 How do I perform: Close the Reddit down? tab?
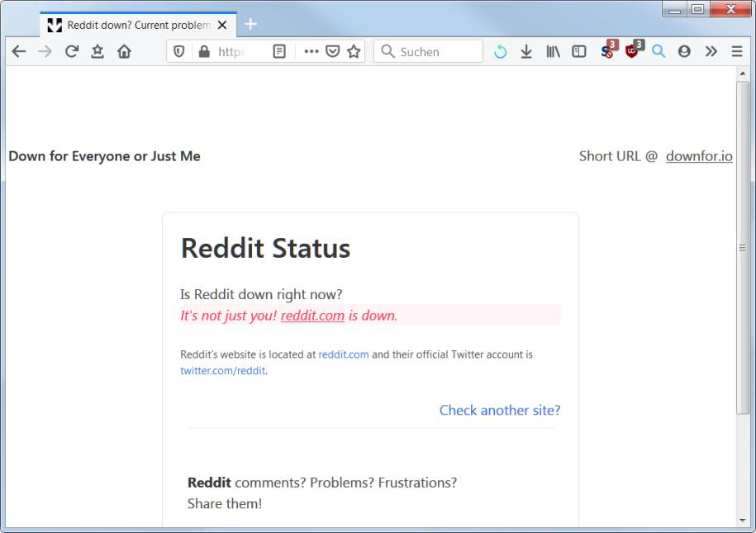pyautogui.click(x=222, y=25)
